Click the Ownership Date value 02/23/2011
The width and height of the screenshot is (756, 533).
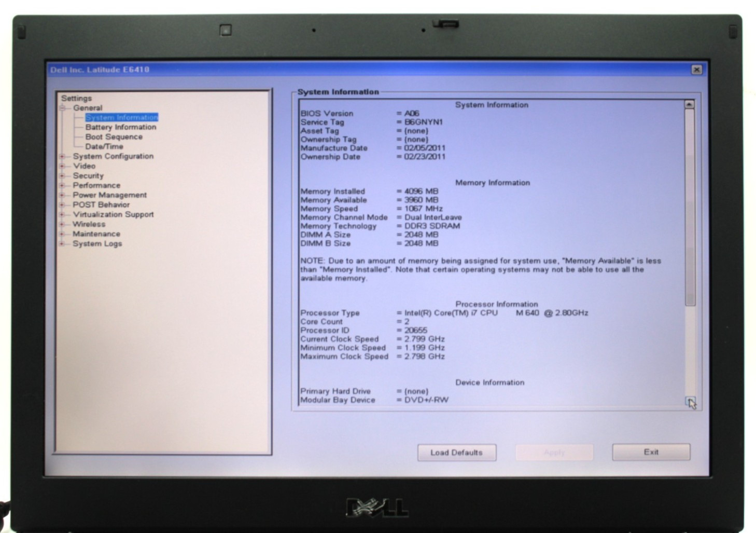click(x=425, y=157)
